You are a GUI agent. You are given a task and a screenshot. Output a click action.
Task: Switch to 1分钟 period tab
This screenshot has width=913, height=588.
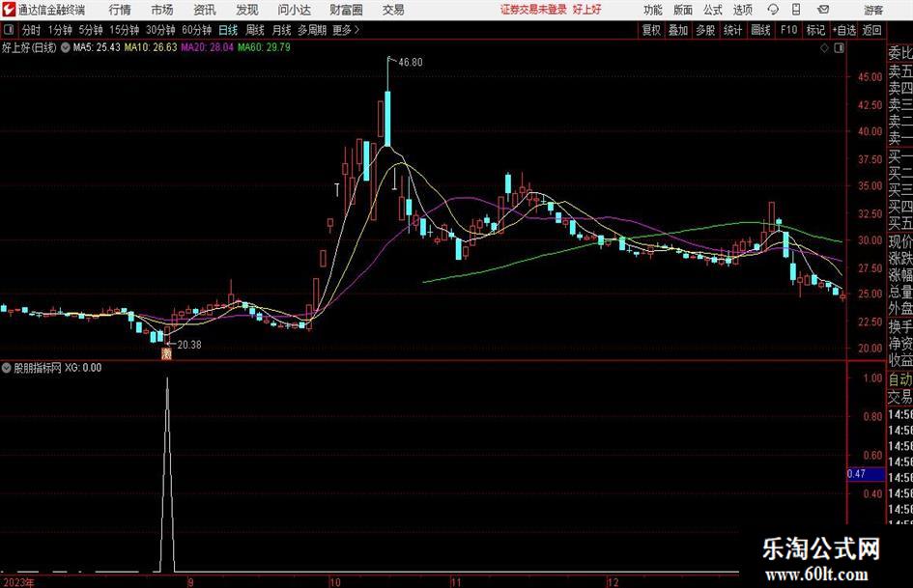tap(60, 30)
